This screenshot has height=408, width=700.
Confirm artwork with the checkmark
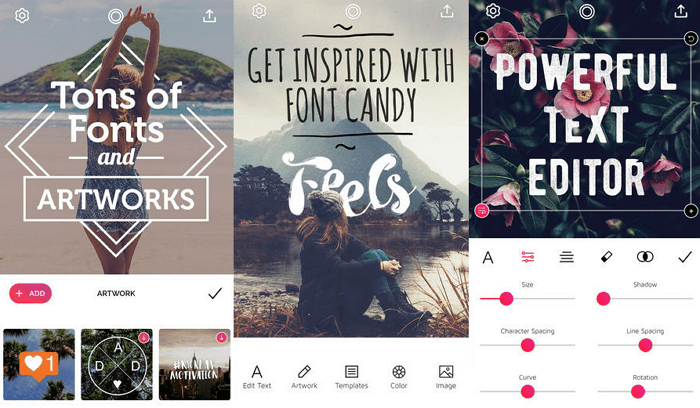coord(215,293)
